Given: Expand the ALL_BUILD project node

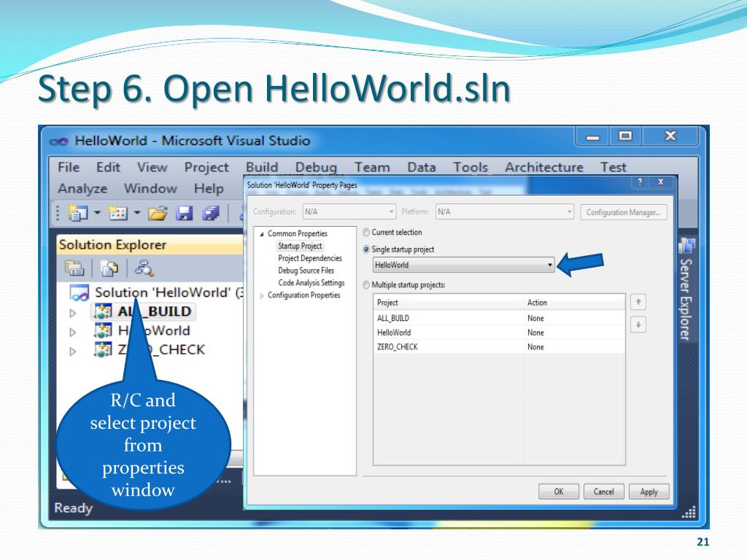Looking at the screenshot, I should point(73,313).
